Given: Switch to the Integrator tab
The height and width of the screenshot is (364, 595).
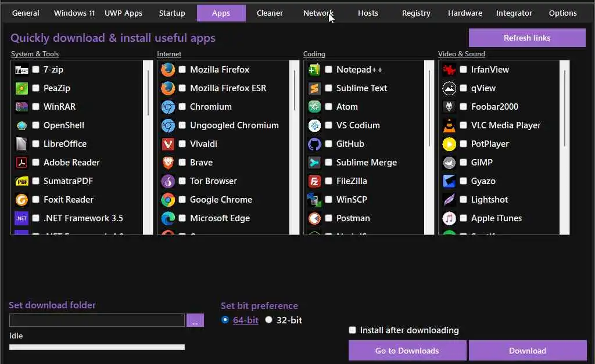Looking at the screenshot, I should point(514,13).
